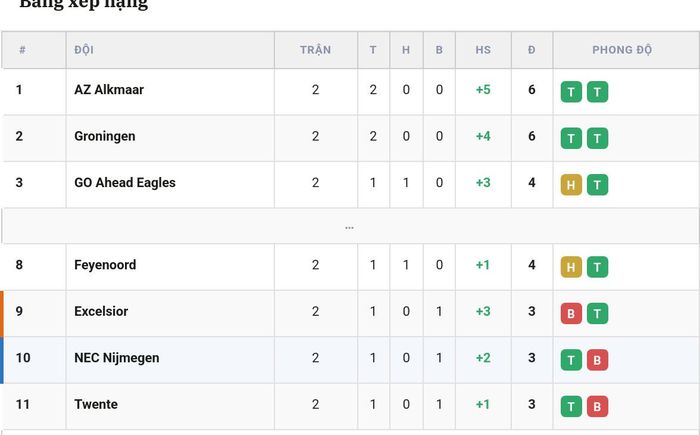700x435 pixels.
Task: Open the Feyenoord team link
Action: click(x=105, y=265)
